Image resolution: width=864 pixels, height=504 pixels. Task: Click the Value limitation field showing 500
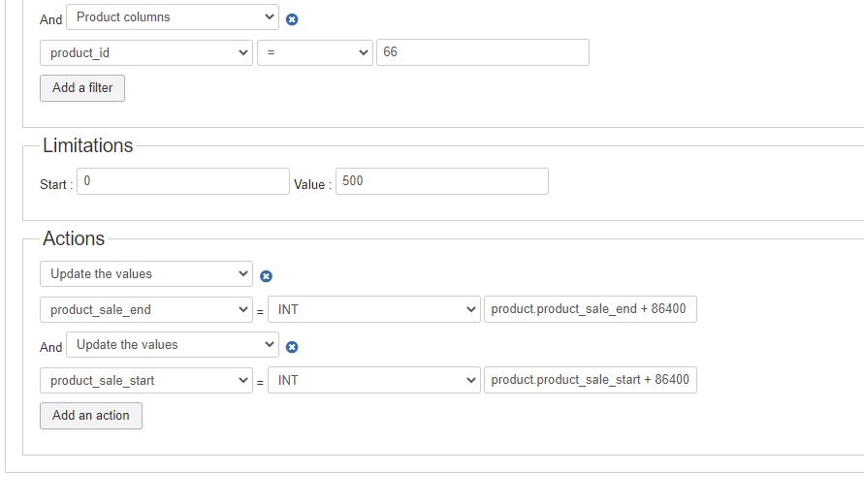coord(441,181)
